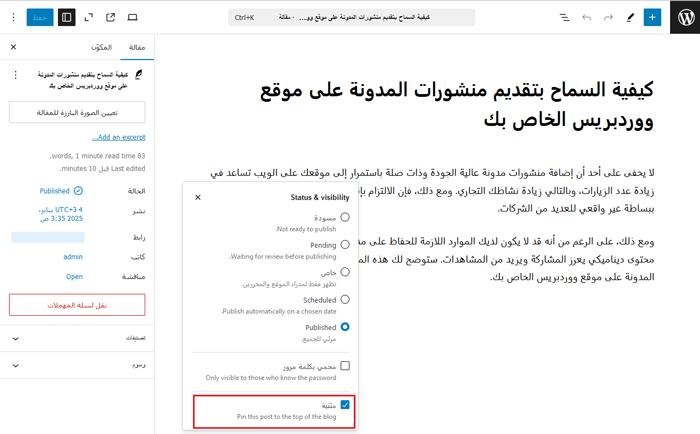Expand the وسوم tags panel

click(77, 365)
